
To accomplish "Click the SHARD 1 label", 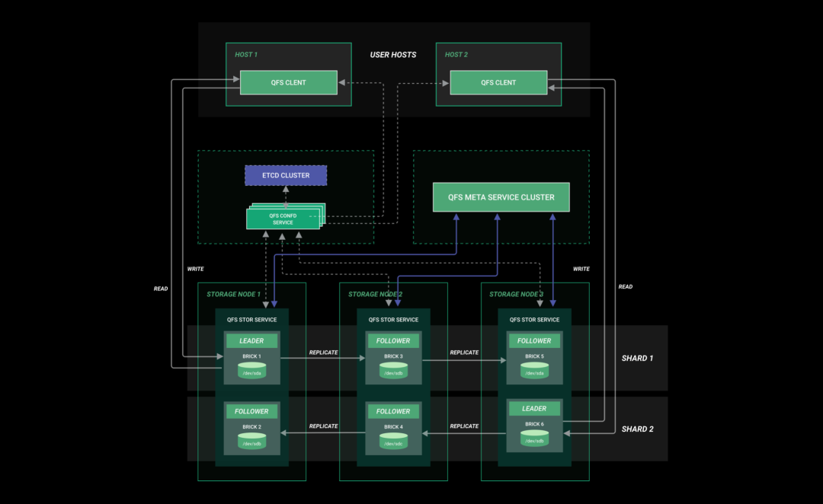I will [x=637, y=358].
